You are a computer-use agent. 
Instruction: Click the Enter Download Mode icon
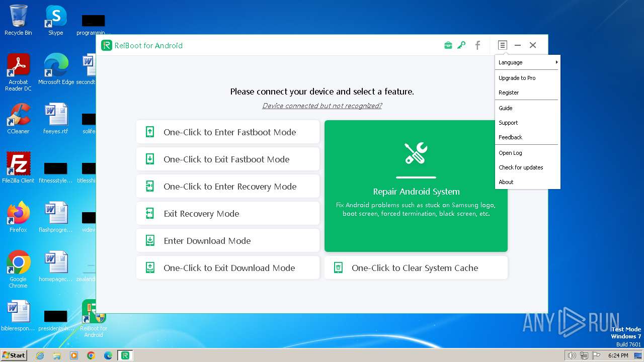tap(150, 241)
